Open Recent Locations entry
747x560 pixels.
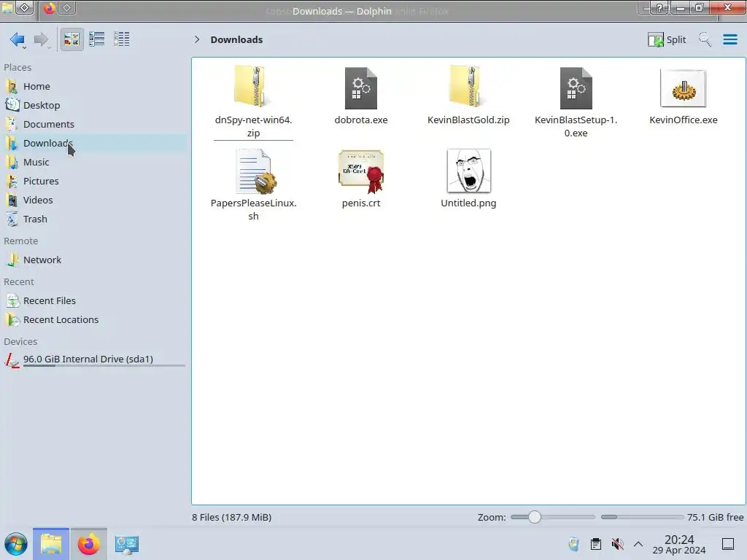[x=94, y=320]
